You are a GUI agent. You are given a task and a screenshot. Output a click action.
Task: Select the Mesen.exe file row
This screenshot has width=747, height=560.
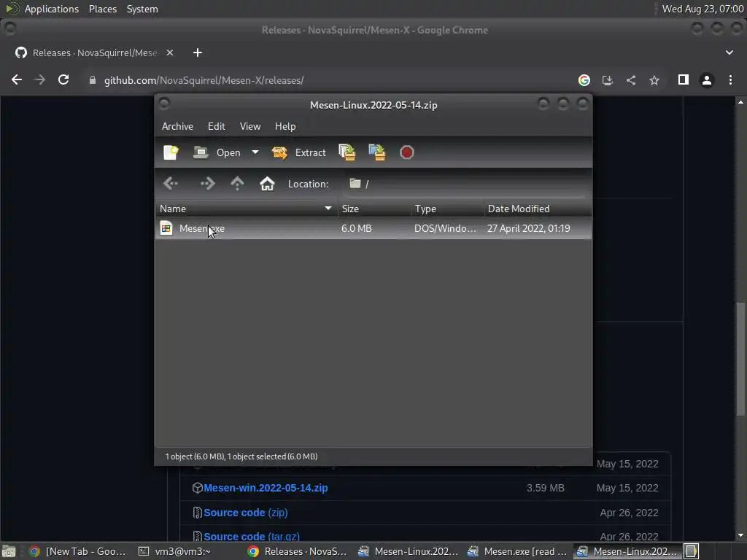coord(373,228)
